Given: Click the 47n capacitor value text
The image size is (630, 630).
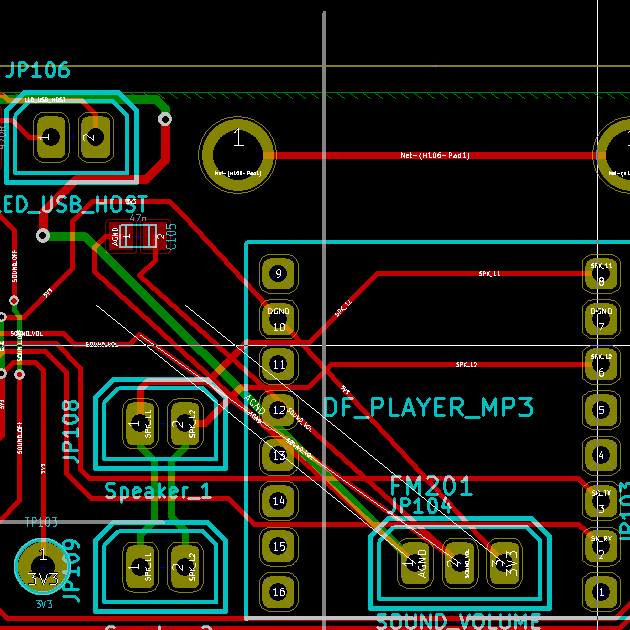Looking at the screenshot, I should [x=138, y=218].
